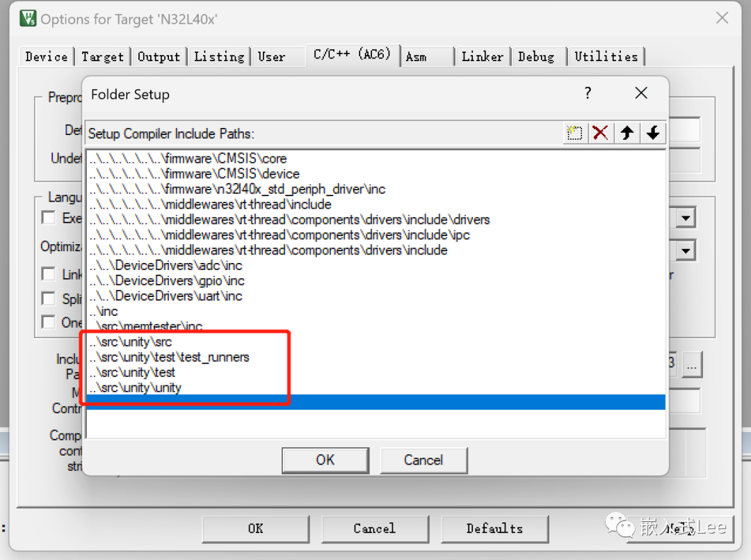Screen dimensions: 751x560
Task: Click the Folder Setup help question mark
Action: pyautogui.click(x=588, y=93)
